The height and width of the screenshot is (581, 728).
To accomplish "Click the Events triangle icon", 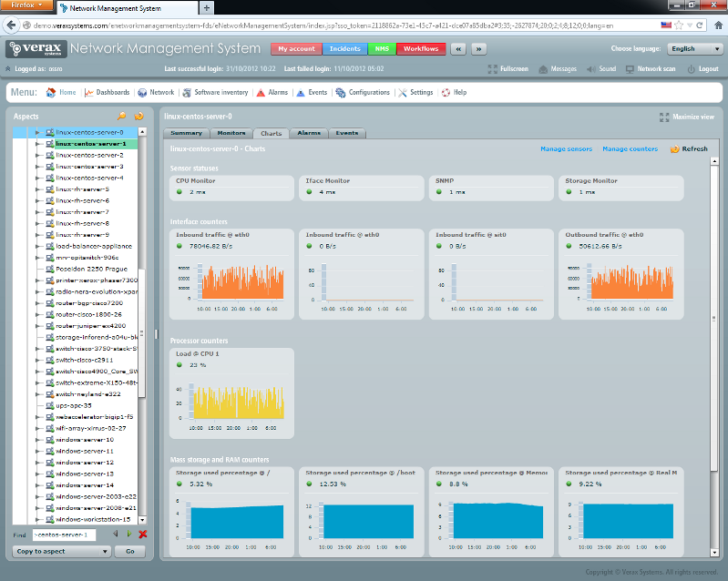I will 301,92.
